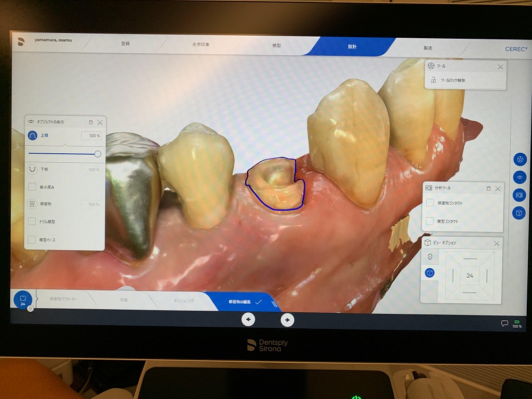Open view options via round blue cube button
Screen dimensions: 532x399
(x=519, y=213)
